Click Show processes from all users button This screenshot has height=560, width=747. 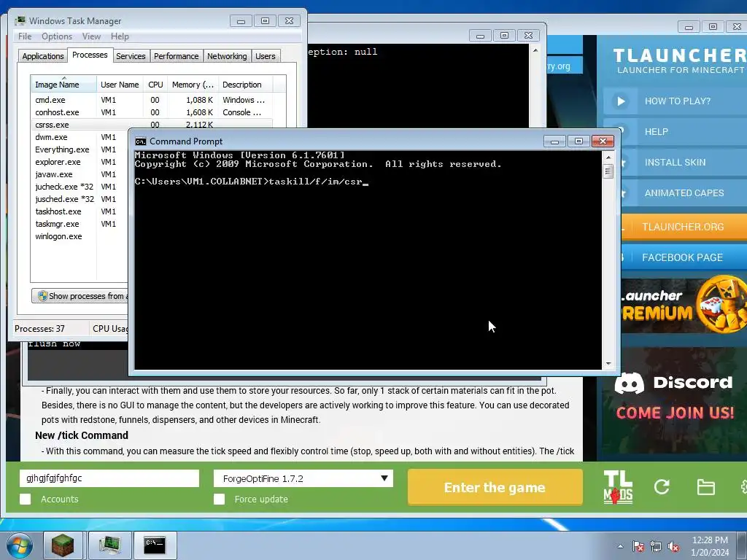(80, 296)
